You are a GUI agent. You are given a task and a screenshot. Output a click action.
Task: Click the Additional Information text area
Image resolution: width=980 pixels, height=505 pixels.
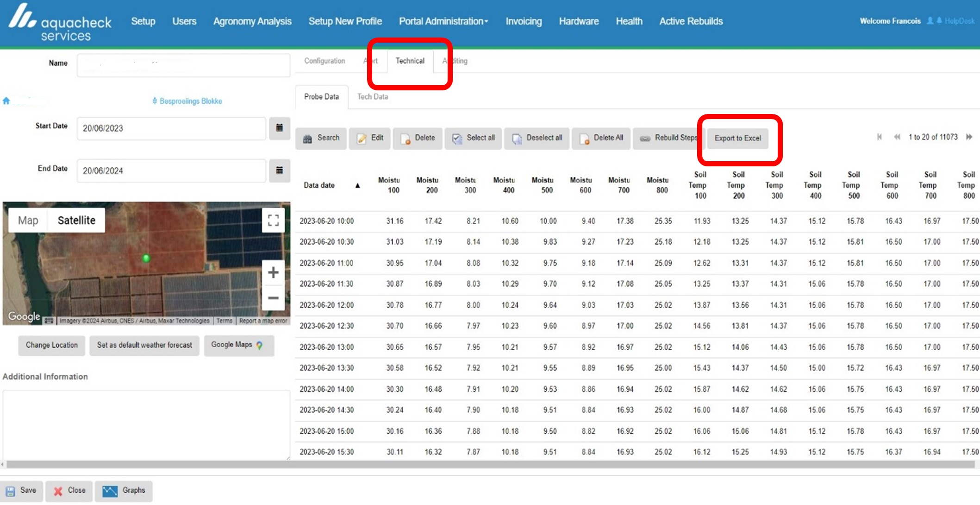[146, 425]
